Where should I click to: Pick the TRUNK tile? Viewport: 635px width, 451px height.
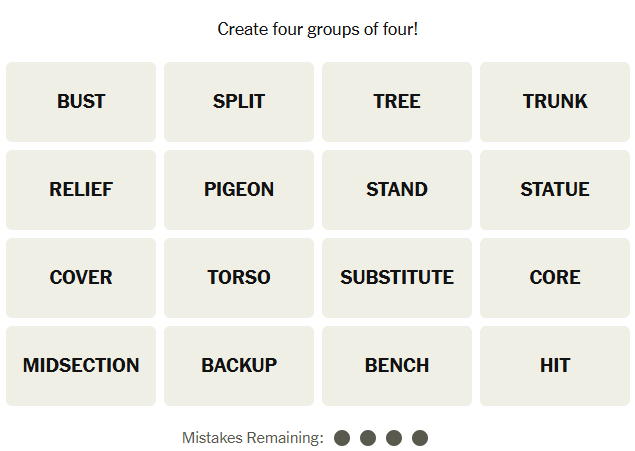click(555, 102)
